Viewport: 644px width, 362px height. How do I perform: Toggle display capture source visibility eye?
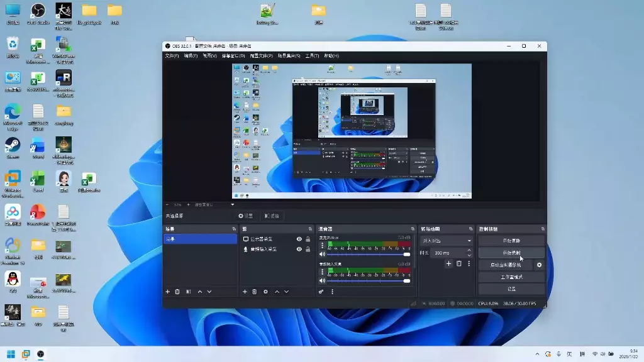click(x=299, y=239)
